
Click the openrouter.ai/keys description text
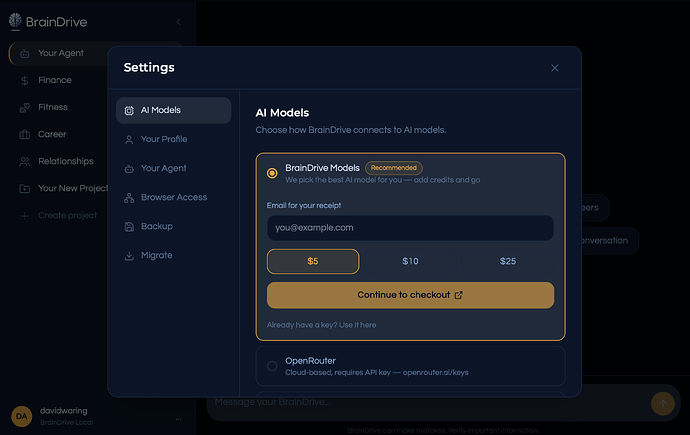pos(435,373)
